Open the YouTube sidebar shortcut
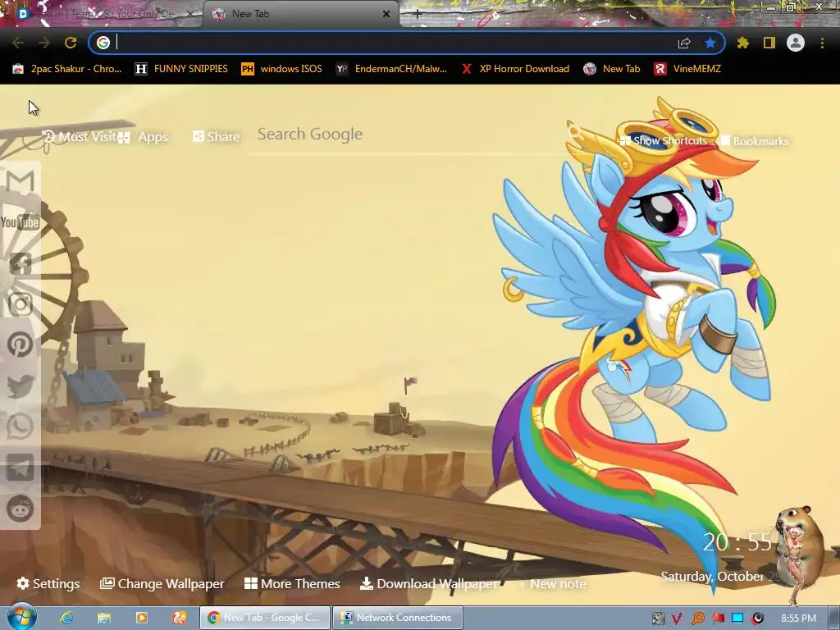840x630 pixels. pyautogui.click(x=20, y=221)
